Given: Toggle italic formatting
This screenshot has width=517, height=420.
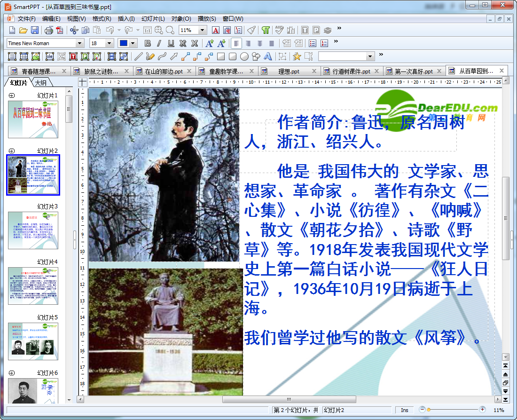Looking at the screenshot, I should click(159, 43).
